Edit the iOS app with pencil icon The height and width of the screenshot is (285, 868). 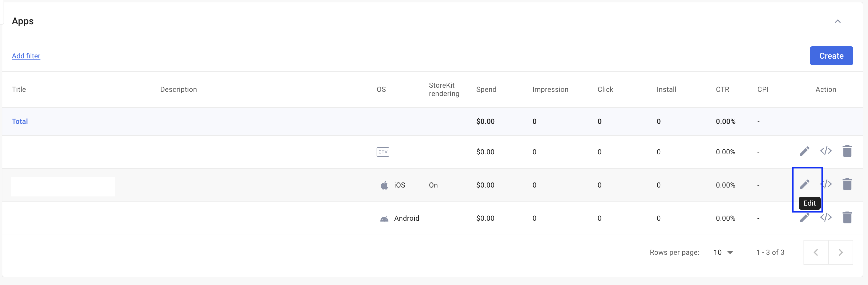click(x=804, y=184)
